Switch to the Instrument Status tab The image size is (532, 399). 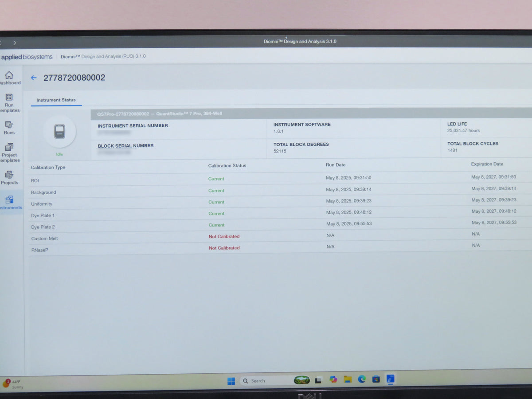click(x=56, y=100)
